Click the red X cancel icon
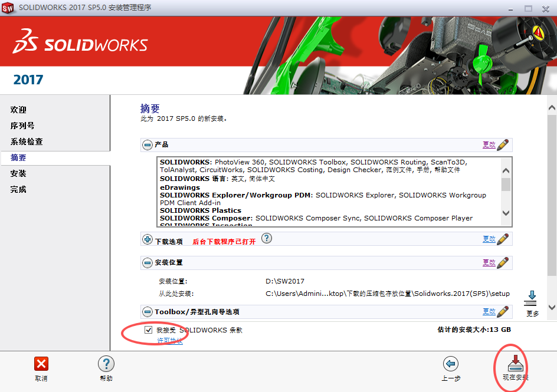Screen dimensions: 557x392 pyautogui.click(x=40, y=364)
